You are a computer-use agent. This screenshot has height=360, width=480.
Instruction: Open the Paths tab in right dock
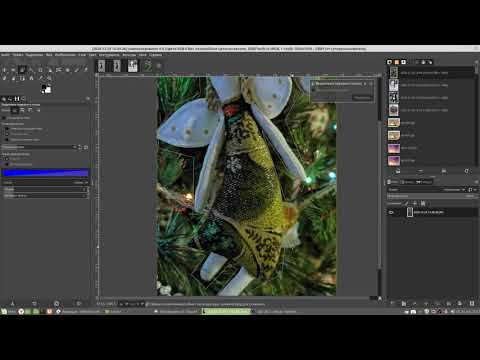424,182
